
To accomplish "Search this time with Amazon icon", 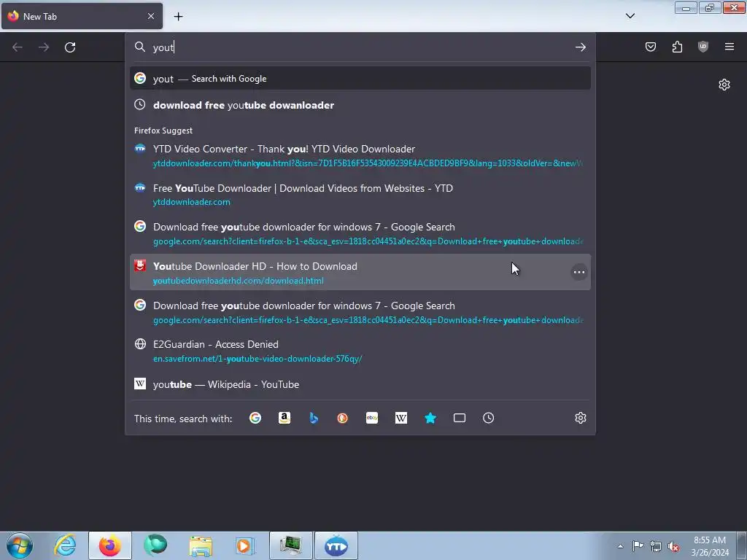I will click(x=285, y=418).
